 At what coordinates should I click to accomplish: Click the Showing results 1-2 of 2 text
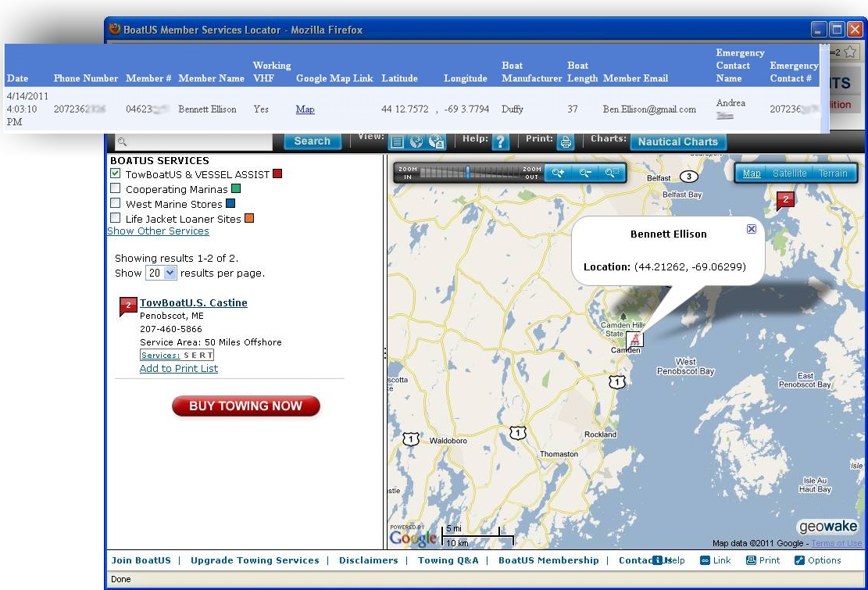click(177, 258)
